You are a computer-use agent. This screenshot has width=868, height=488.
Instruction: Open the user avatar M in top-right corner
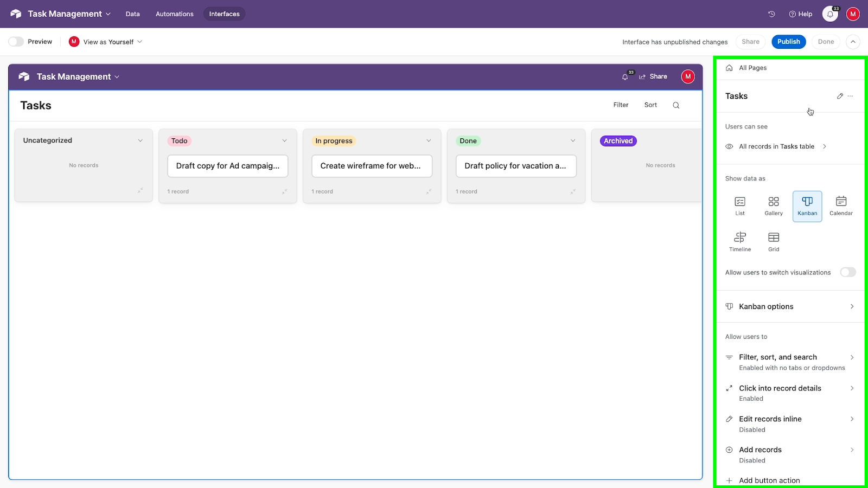click(x=853, y=14)
